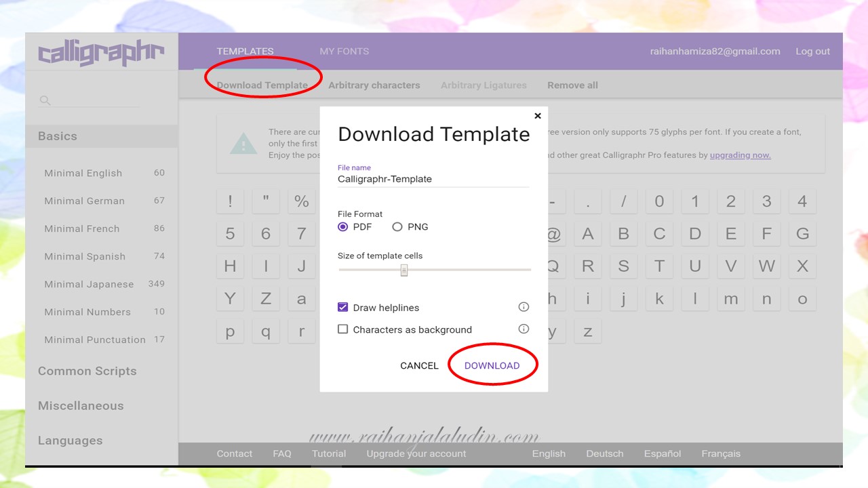The width and height of the screenshot is (868, 488).
Task: Click the File name input field
Action: click(x=434, y=179)
